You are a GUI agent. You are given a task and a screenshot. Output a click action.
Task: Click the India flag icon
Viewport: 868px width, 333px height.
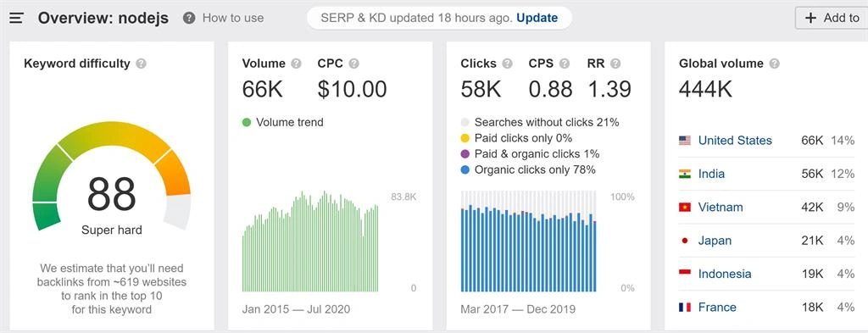[x=685, y=174]
